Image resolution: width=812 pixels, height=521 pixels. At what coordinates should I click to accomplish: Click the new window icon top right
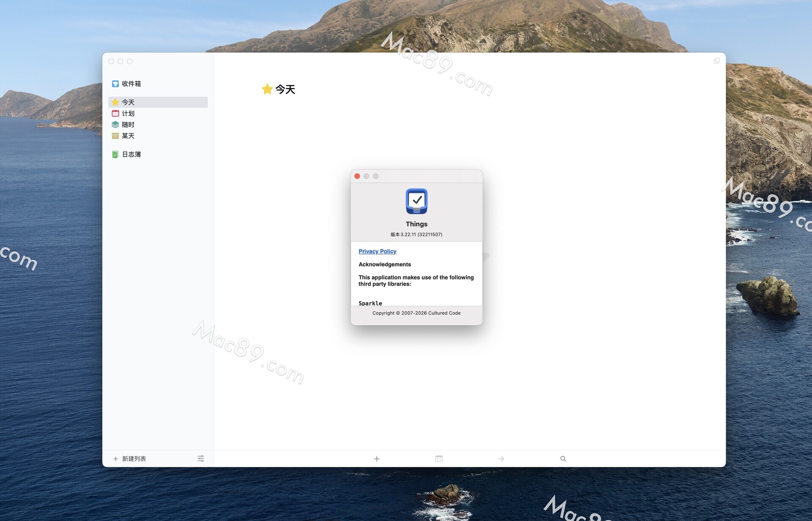tap(716, 61)
